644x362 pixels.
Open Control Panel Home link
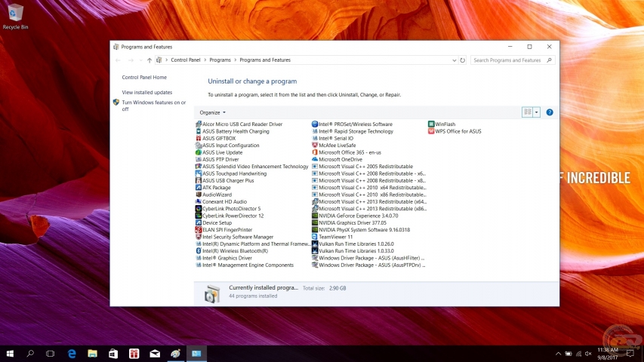point(144,77)
